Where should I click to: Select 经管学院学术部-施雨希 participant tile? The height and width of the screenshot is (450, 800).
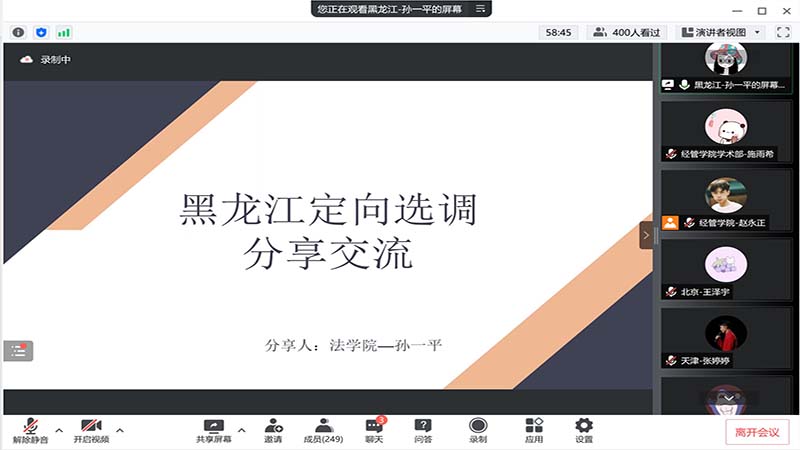[726, 131]
